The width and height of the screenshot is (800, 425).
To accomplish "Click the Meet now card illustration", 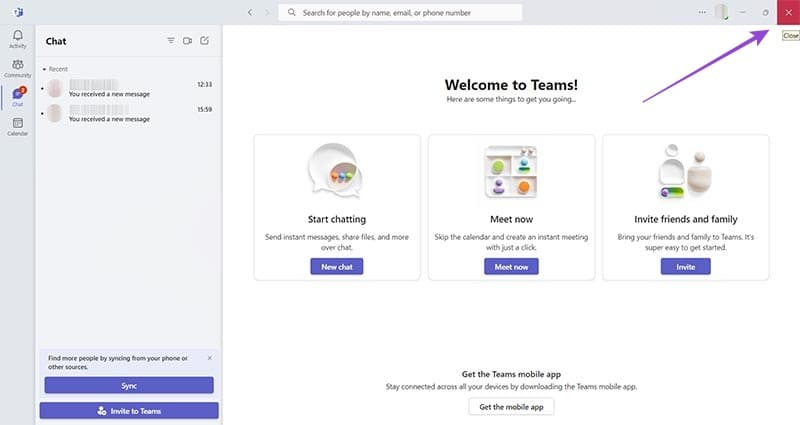I will 511,172.
